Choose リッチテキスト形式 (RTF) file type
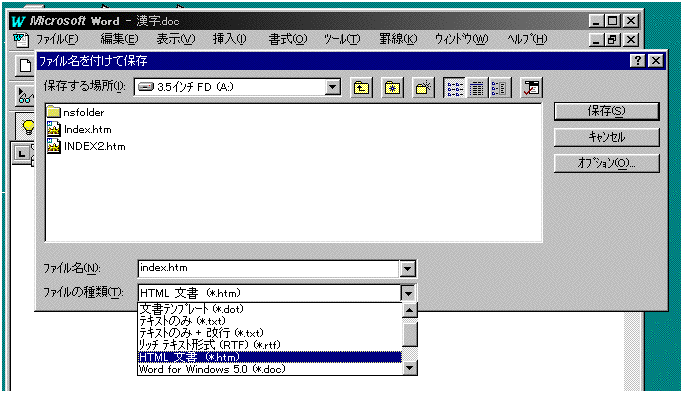This screenshot has height=395, width=685. tap(270, 345)
